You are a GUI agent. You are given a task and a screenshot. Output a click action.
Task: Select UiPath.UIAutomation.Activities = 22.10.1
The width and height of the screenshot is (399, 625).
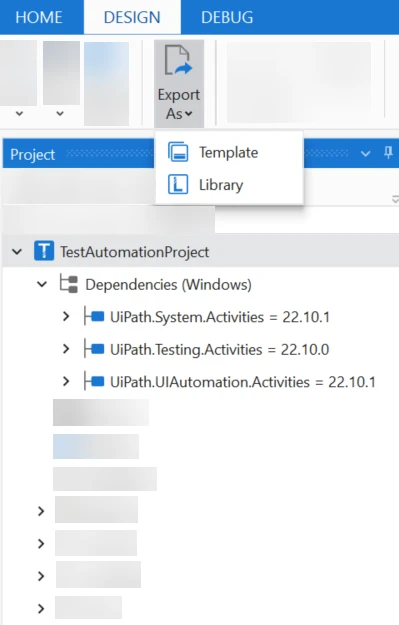[243, 382]
